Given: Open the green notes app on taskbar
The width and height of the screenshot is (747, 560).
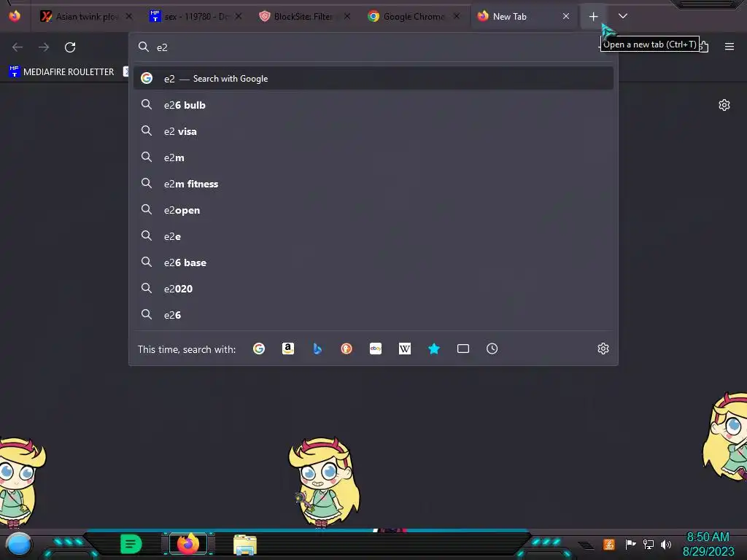Looking at the screenshot, I should pos(131,544).
